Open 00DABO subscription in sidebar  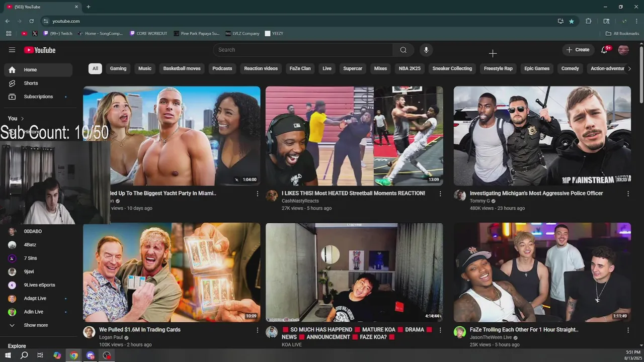pos(38,231)
